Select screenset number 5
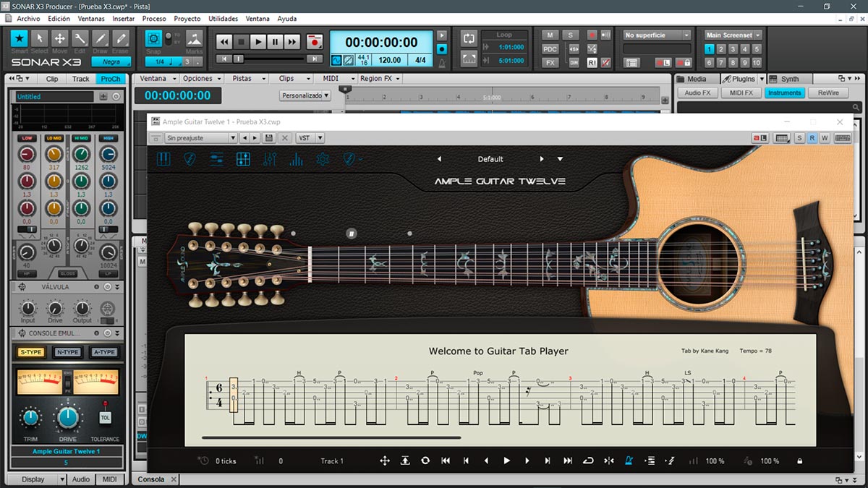The width and height of the screenshot is (868, 488). (757, 49)
